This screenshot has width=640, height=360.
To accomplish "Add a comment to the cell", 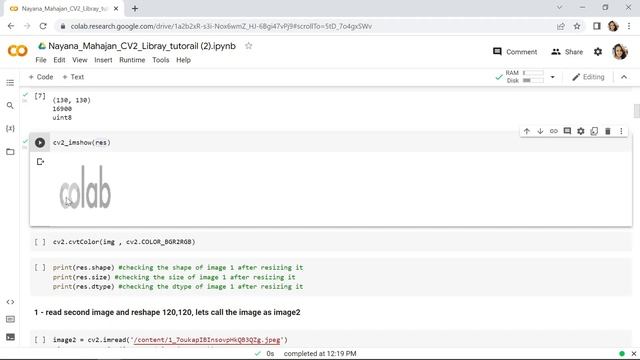I will pos(567,131).
